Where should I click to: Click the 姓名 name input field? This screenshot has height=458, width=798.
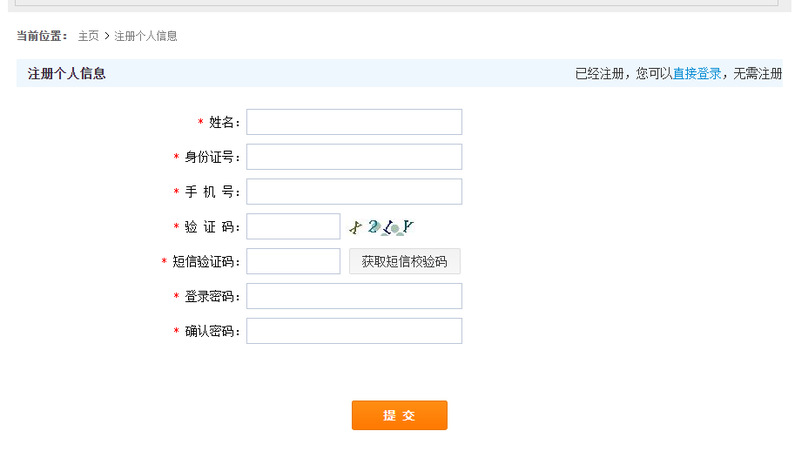(x=354, y=122)
